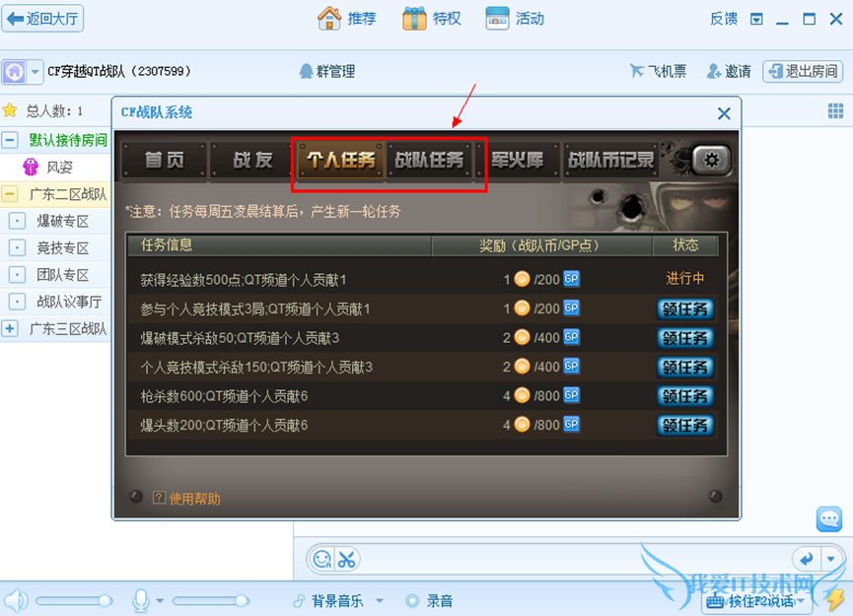Viewport: 853px width, 616px height.
Task: Click the home icon beside room name
Action: tap(14, 71)
